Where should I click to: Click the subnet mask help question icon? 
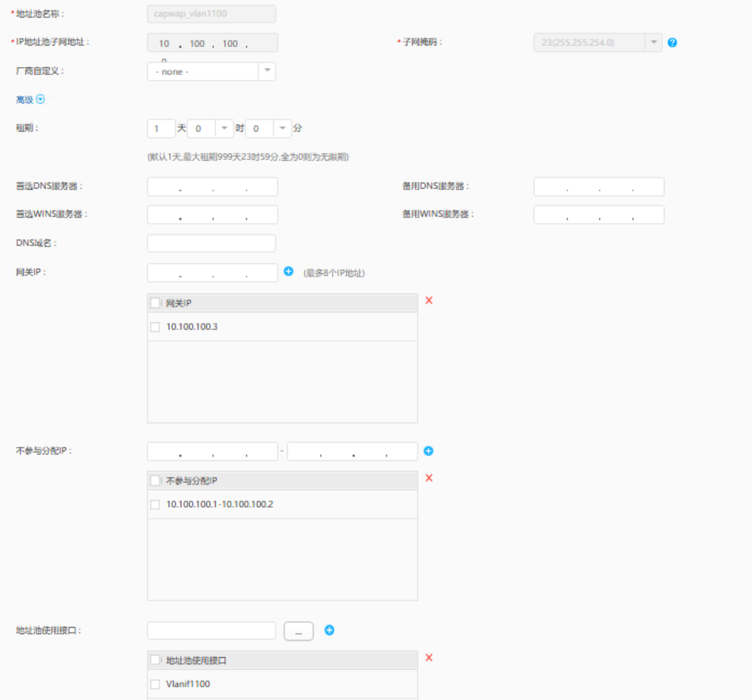[x=672, y=43]
